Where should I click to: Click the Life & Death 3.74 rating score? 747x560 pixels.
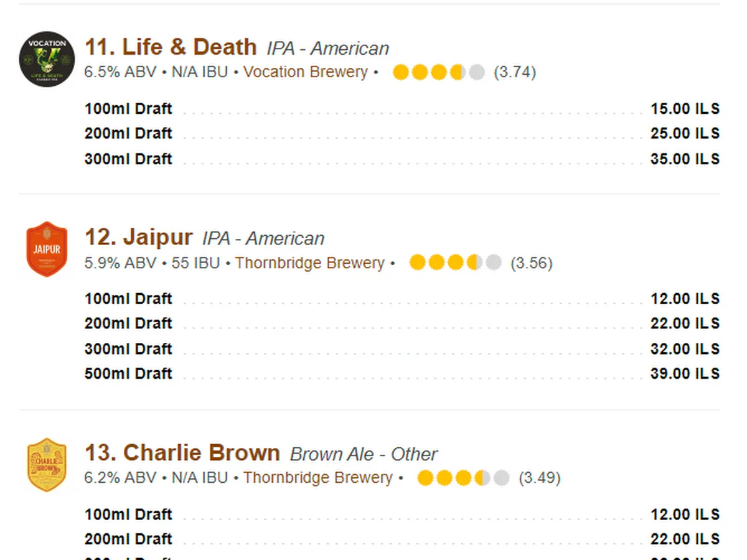515,72
